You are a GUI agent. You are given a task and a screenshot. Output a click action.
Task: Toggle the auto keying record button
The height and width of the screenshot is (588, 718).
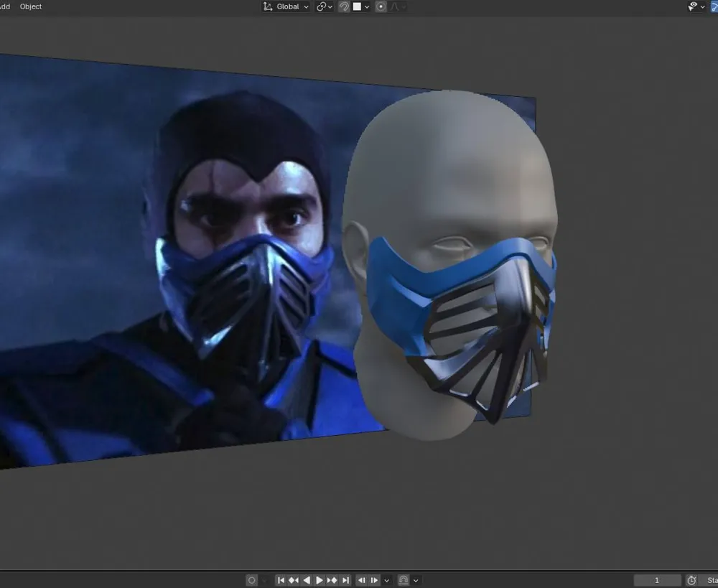coord(251,580)
